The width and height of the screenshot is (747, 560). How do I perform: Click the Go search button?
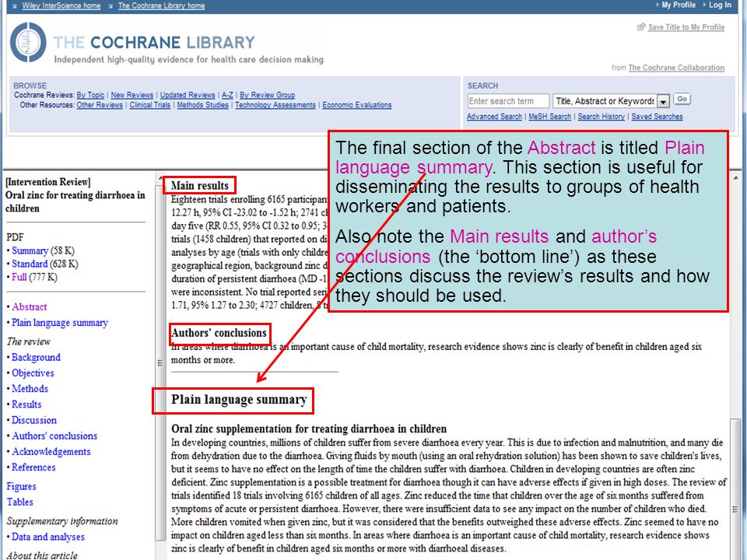click(x=682, y=99)
